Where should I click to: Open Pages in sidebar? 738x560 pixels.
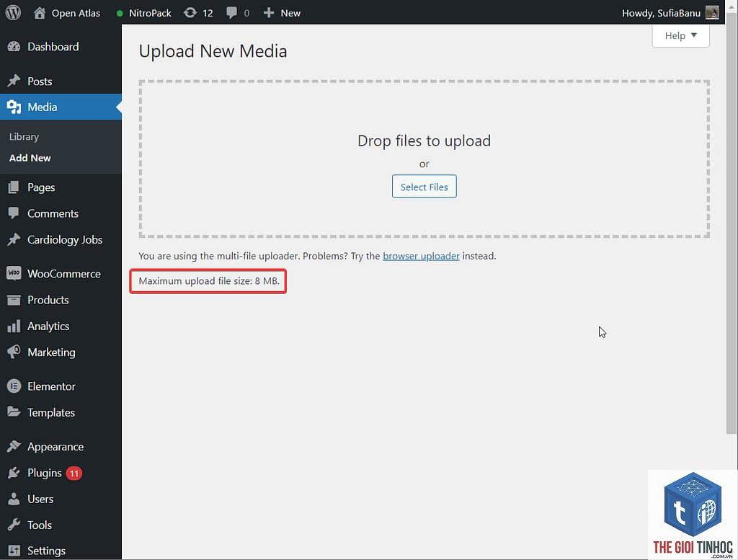[41, 187]
